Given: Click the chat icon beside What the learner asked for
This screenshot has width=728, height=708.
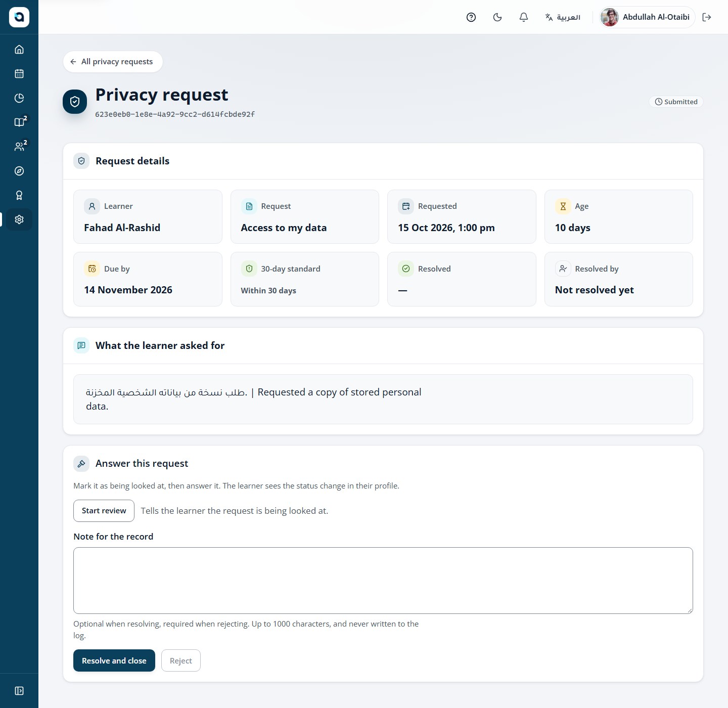Looking at the screenshot, I should pyautogui.click(x=81, y=345).
